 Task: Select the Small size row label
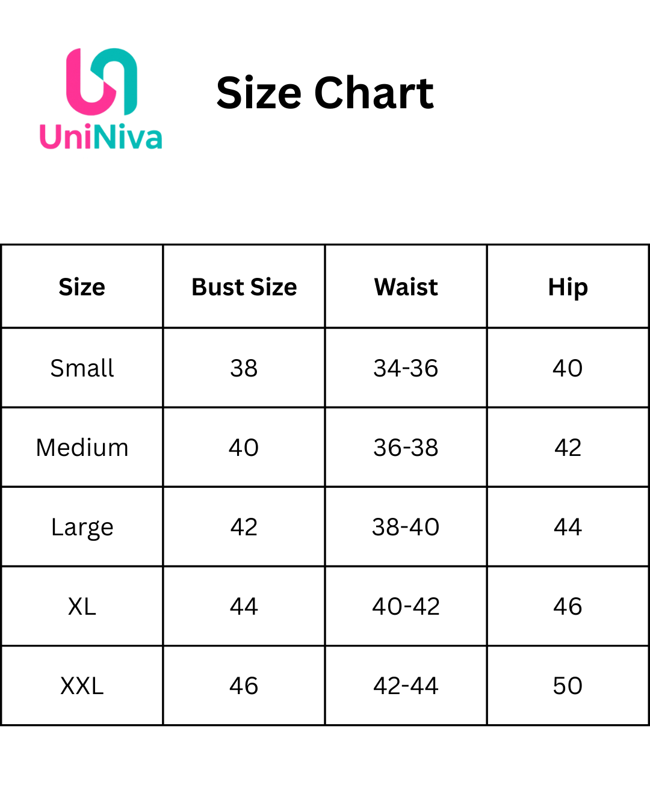coord(82,368)
